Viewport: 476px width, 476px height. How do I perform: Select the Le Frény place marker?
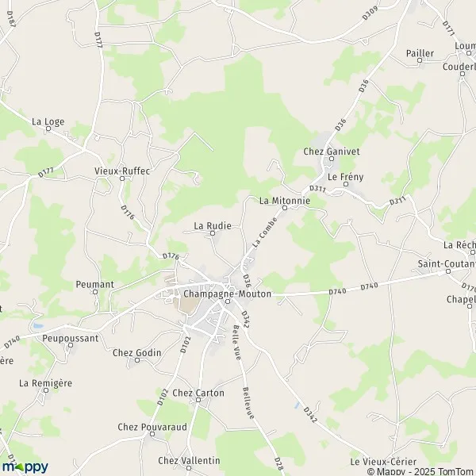(x=345, y=184)
